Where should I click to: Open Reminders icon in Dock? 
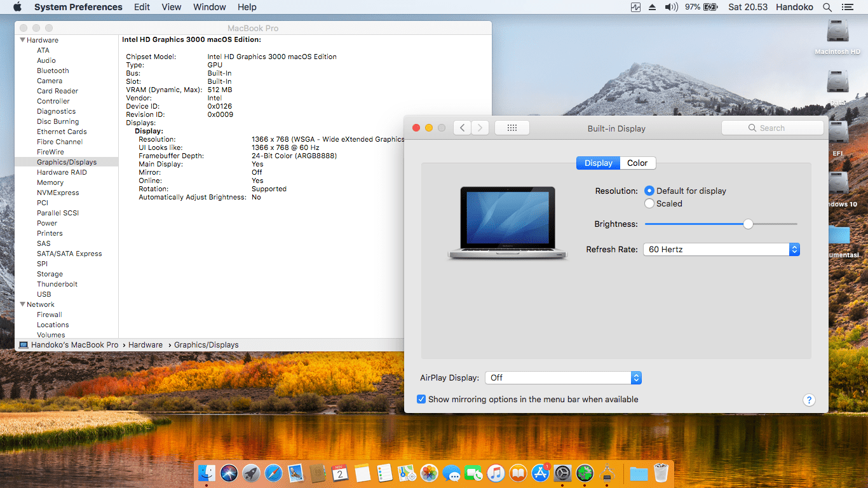384,473
